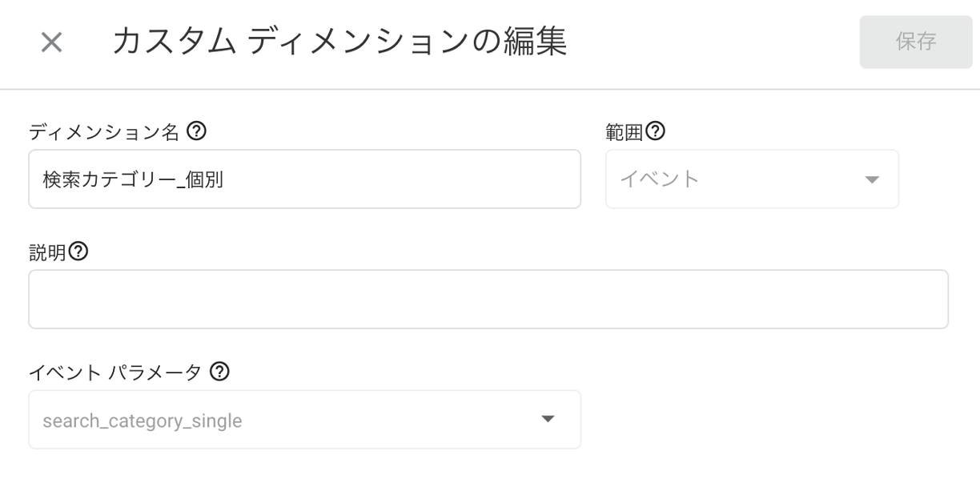Show help for the 説明 field
The image size is (980, 479).
[x=78, y=252]
